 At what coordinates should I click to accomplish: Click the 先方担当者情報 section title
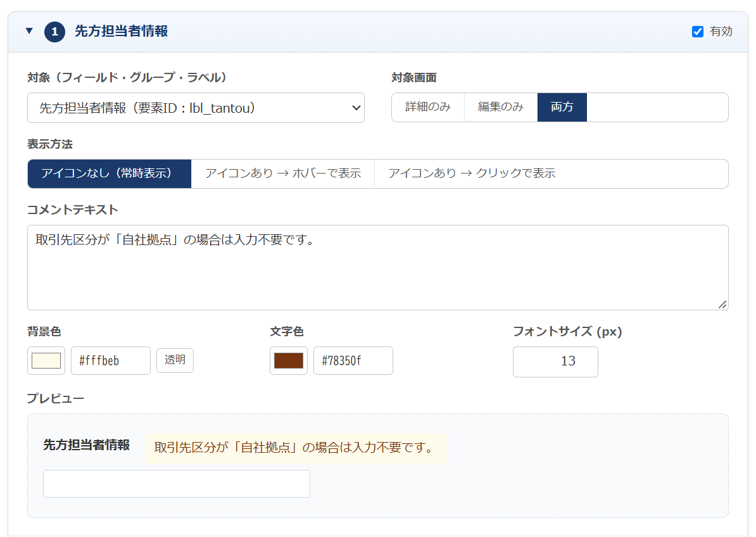(x=121, y=32)
